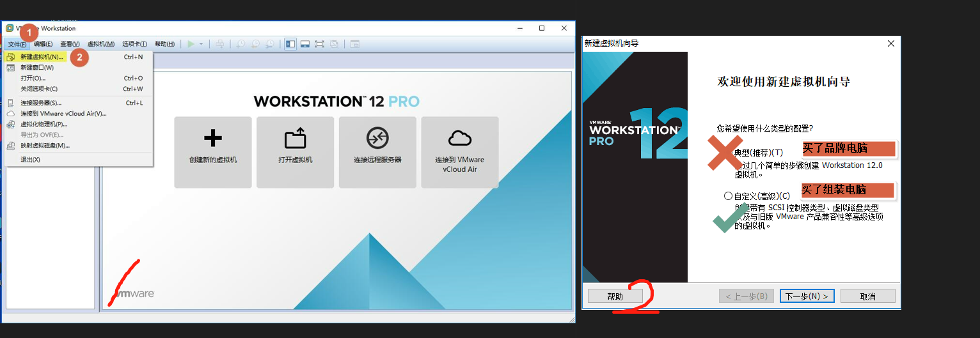Click plus icon on 创建新的虚拟机 tile

212,138
